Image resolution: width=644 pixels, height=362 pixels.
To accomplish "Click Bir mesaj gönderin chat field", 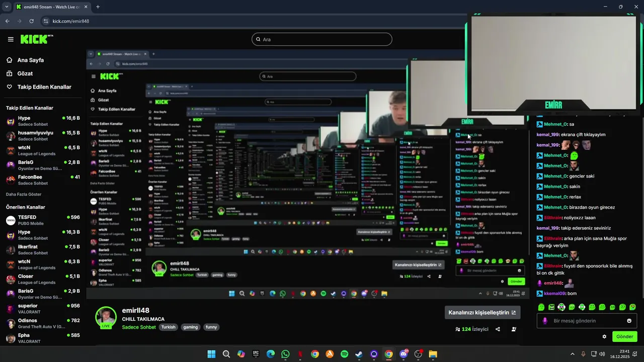I will [587, 321].
